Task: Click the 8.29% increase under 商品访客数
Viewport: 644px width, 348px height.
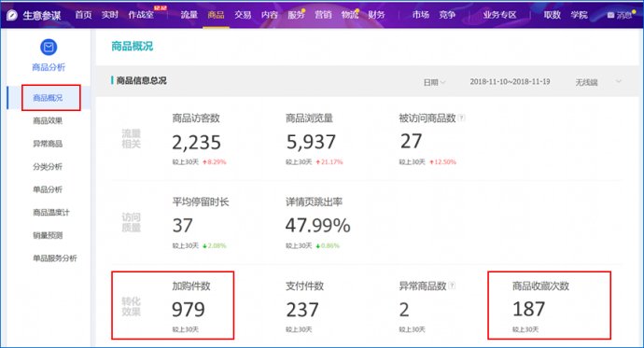Action: [x=215, y=162]
